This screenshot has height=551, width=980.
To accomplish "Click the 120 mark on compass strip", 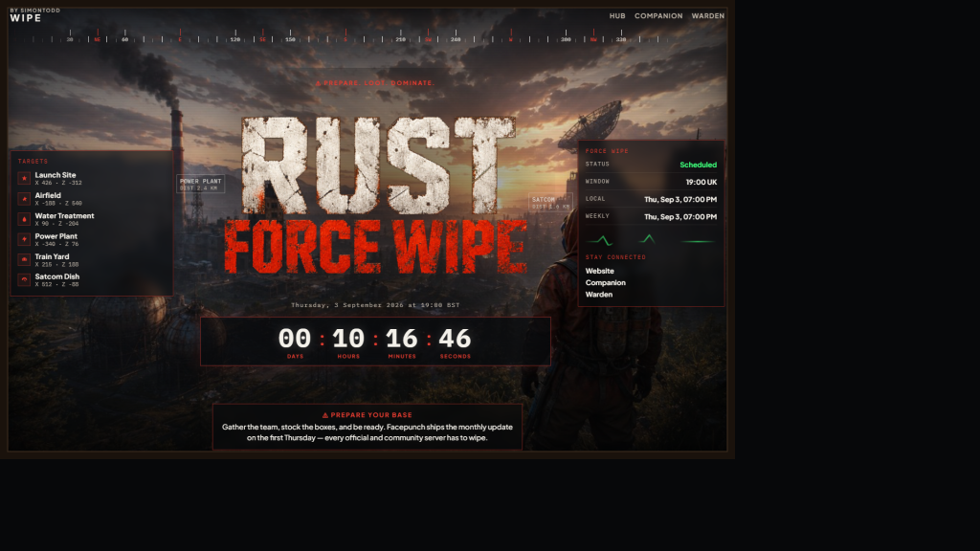I will pyautogui.click(x=235, y=39).
